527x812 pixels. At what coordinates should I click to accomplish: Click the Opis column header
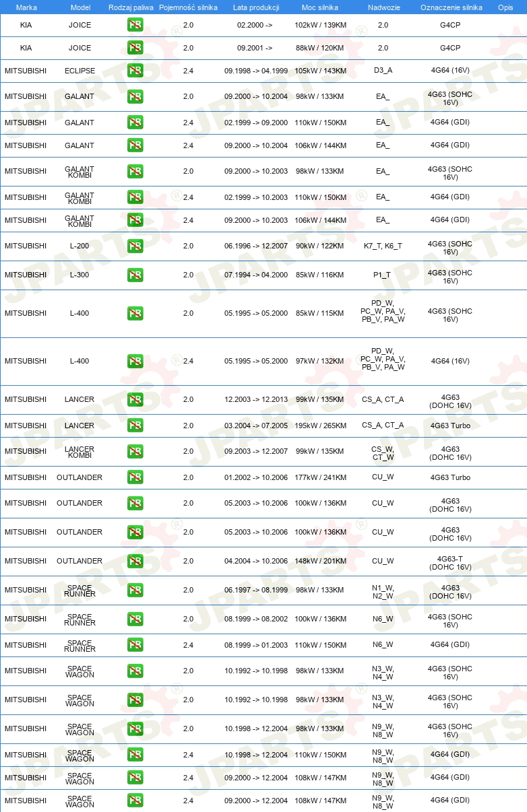click(x=505, y=7)
